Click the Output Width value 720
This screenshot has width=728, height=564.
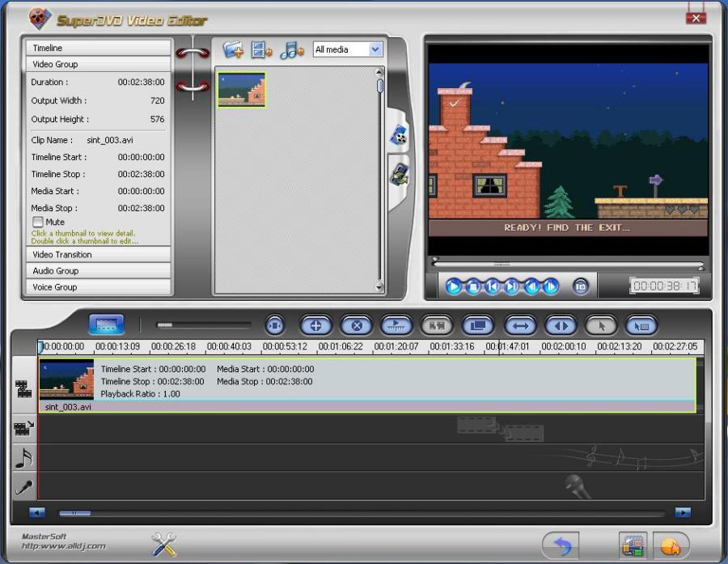click(x=158, y=100)
